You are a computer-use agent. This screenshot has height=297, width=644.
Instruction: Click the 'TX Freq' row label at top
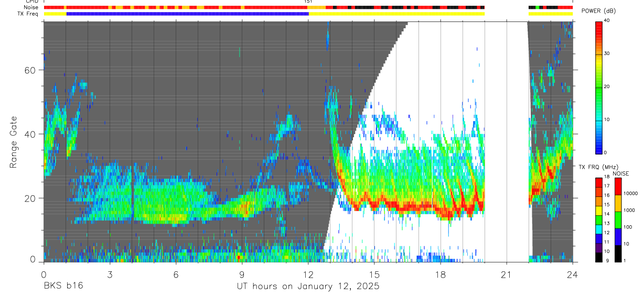pyautogui.click(x=29, y=14)
